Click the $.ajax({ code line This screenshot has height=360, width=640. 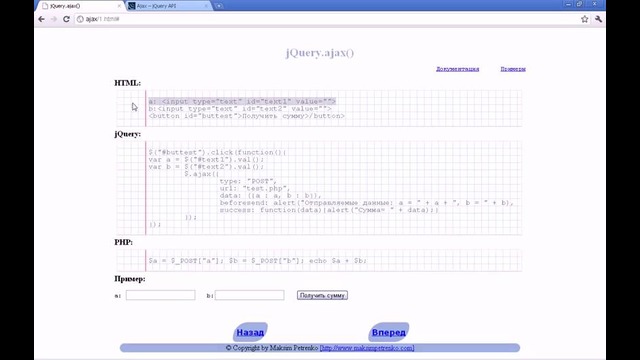point(202,174)
